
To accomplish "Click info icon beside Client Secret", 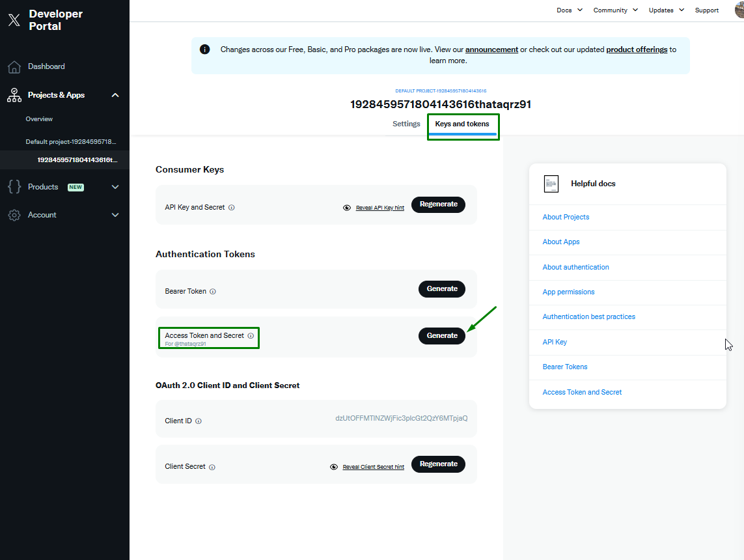I will (212, 467).
